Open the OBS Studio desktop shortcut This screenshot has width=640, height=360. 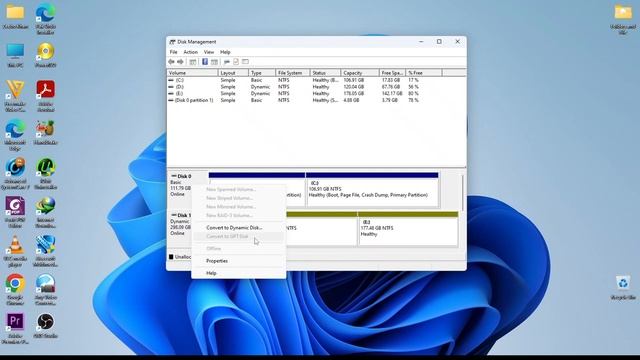pos(46,326)
